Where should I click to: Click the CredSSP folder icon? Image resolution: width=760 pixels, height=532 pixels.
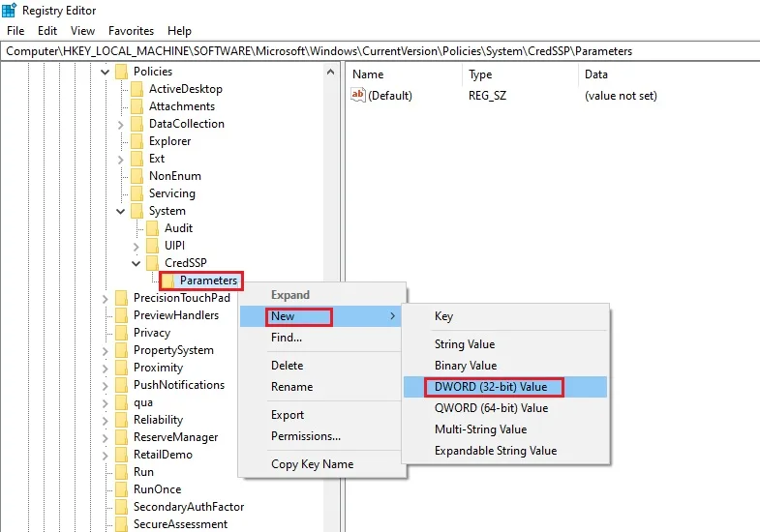[153, 263]
